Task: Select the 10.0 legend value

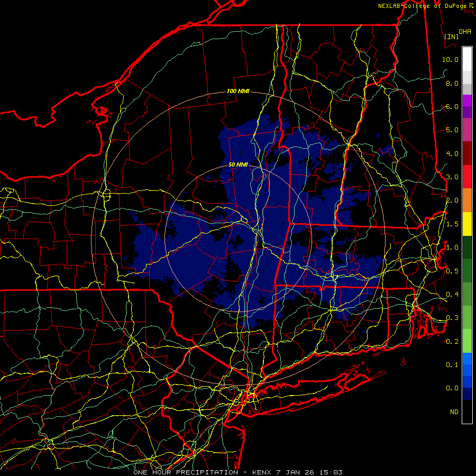Action: 450,59
